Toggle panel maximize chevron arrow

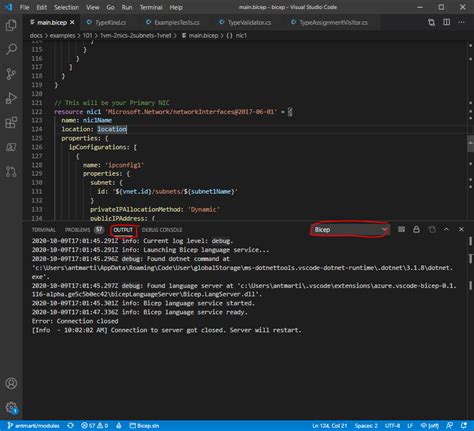tap(446, 229)
